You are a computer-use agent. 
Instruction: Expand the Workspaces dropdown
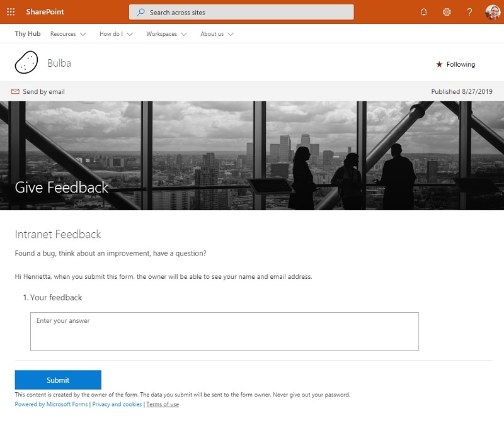click(166, 34)
